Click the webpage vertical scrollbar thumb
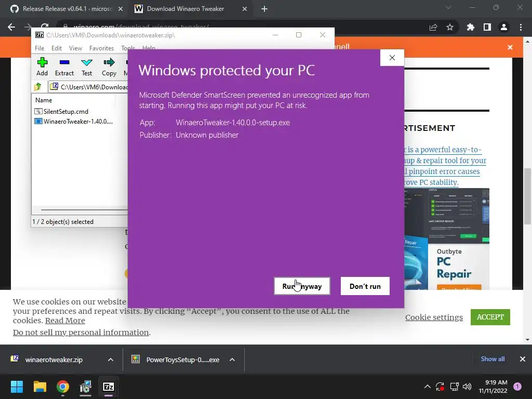532x399 pixels. coord(527,196)
